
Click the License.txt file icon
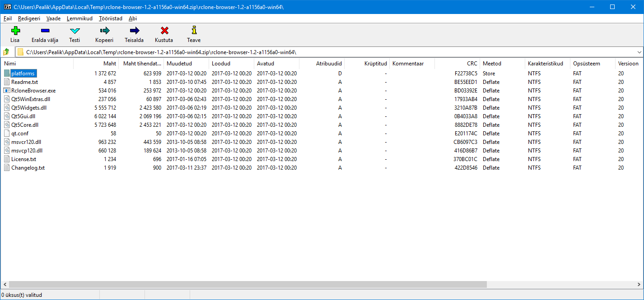pyautogui.click(x=7, y=159)
